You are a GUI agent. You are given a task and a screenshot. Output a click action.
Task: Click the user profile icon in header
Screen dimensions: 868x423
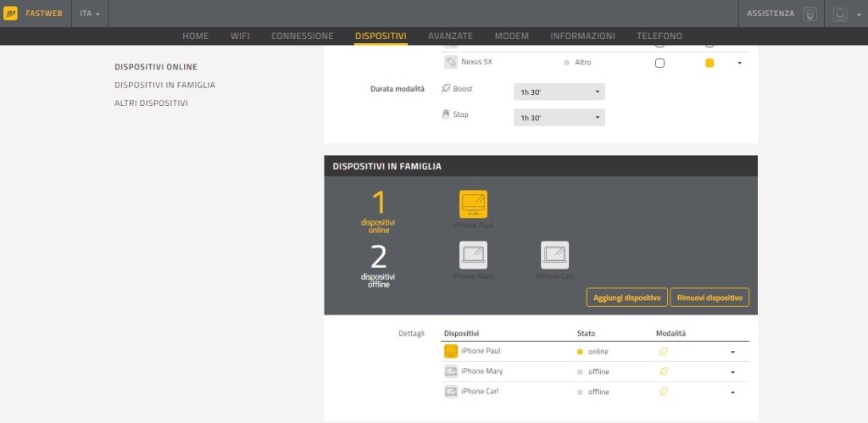pos(840,14)
